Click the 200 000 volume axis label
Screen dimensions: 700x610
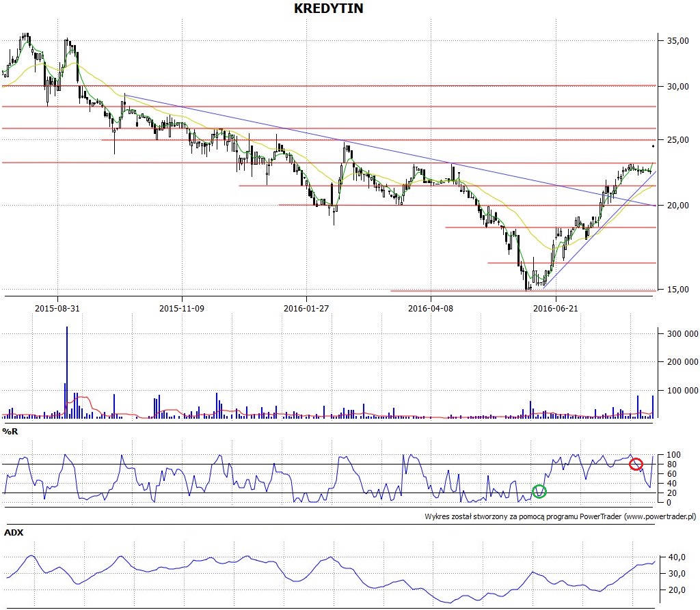682,362
